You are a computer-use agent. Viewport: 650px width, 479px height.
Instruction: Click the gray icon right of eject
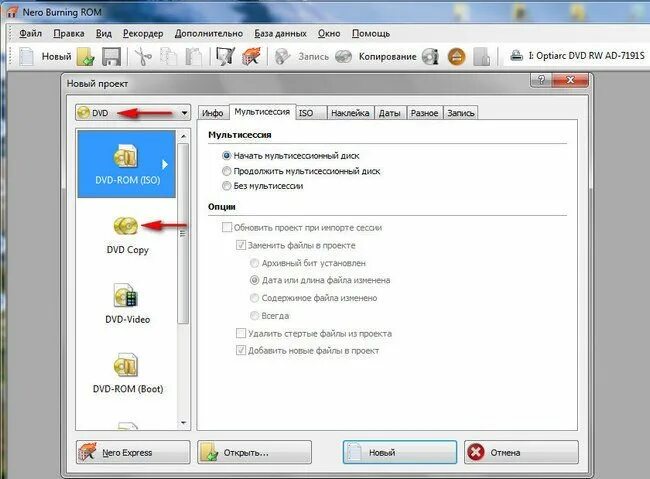point(481,56)
